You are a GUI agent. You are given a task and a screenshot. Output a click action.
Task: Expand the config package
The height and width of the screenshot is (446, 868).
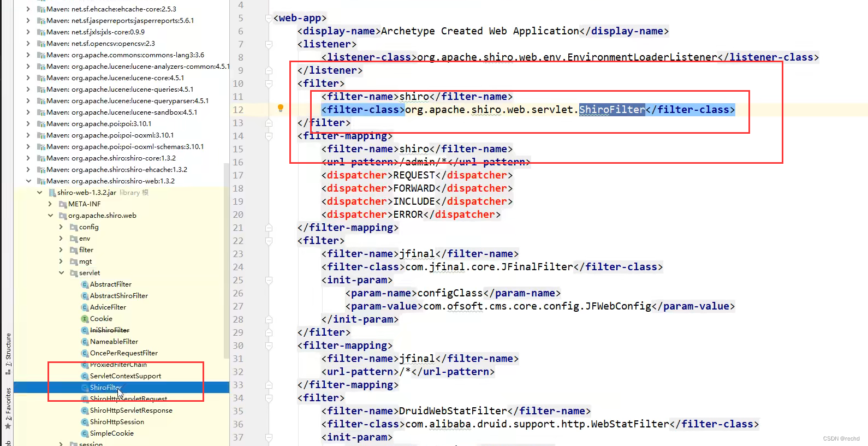coord(61,227)
